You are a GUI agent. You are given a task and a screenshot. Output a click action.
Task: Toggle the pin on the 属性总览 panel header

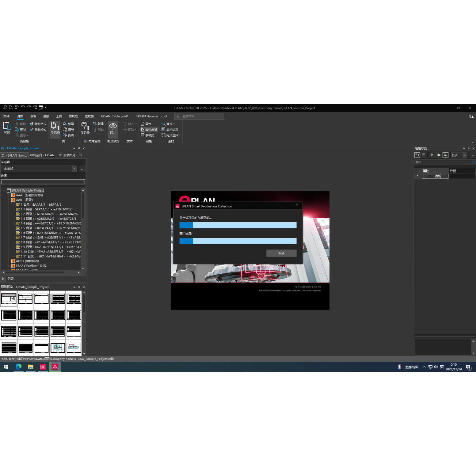pyautogui.click(x=469, y=148)
